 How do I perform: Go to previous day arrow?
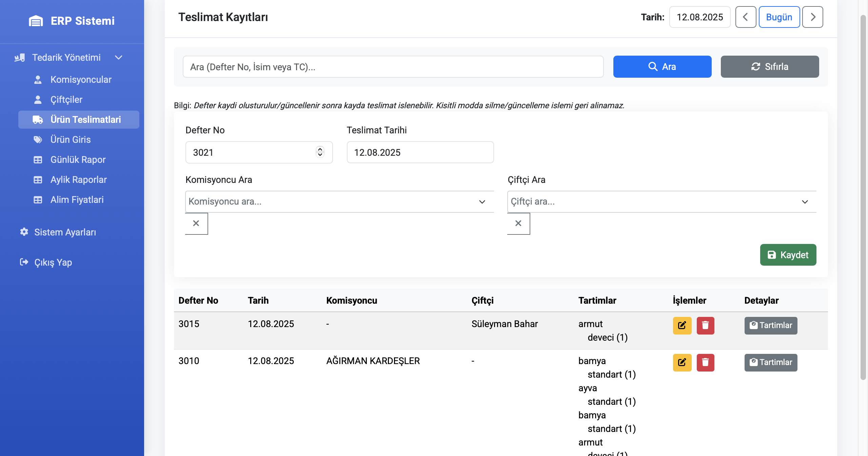[x=746, y=17]
